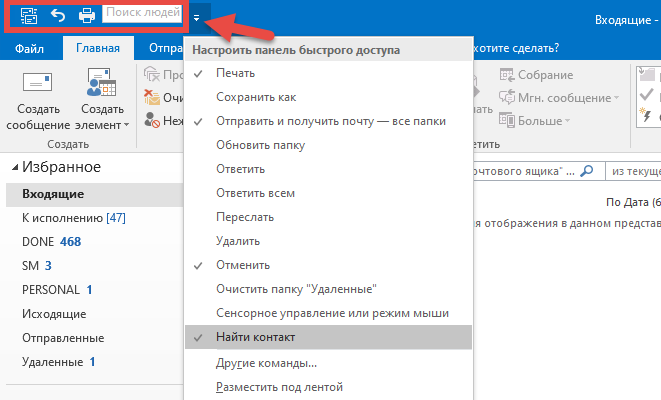The image size is (661, 400).
Task: Open 'Другие команды...' menu entry
Action: click(x=328, y=363)
